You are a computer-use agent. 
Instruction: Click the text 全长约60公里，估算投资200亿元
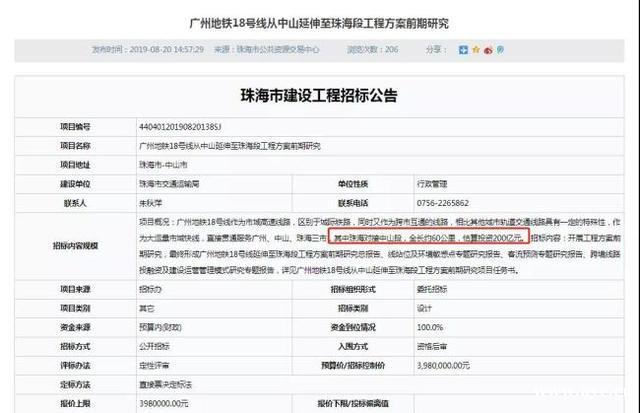[x=465, y=238]
